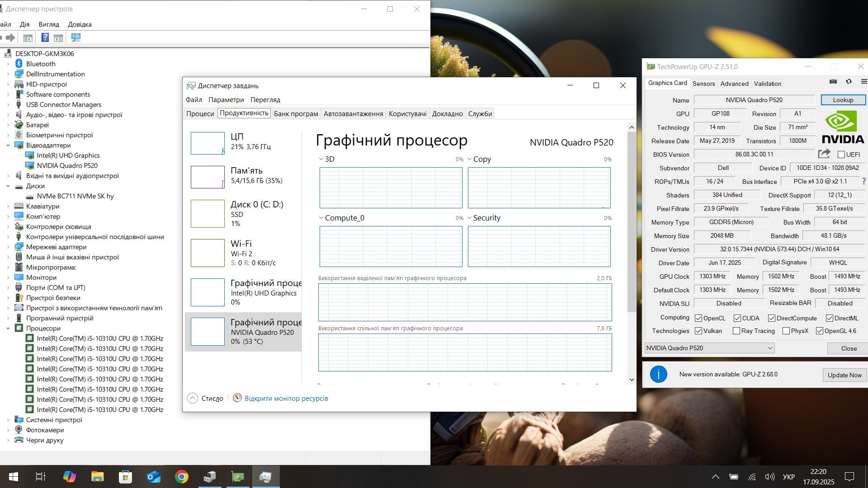Toggle the DirectML checkbox
Viewport: 868px width, 488px height.
(x=830, y=318)
